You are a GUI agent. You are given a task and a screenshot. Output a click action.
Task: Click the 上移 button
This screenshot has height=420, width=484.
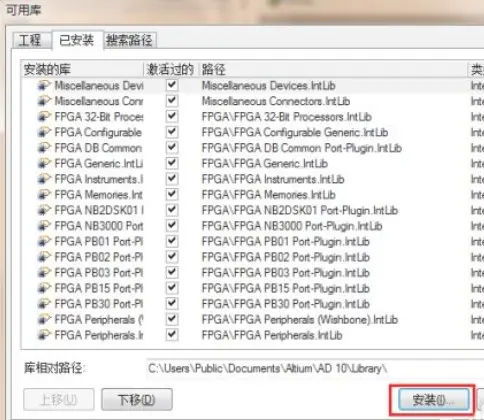click(x=59, y=399)
